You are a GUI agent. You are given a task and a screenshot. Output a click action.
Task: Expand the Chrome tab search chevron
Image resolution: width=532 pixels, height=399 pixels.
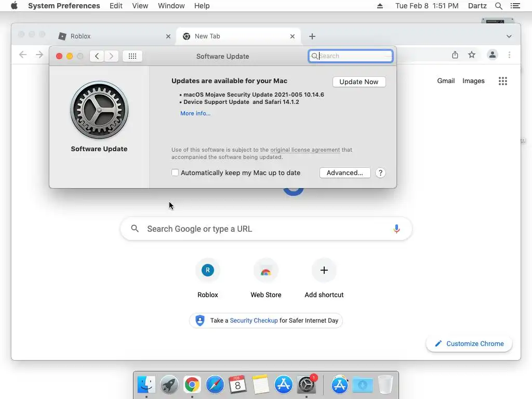(509, 36)
